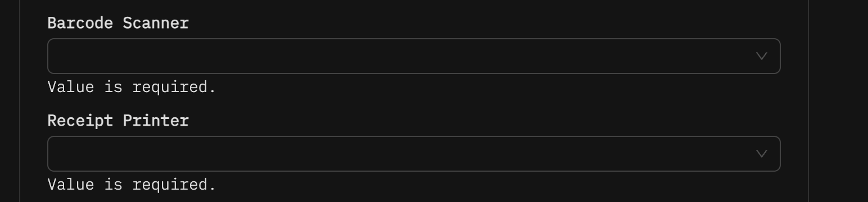
Task: Click the chevron arrow in Barcode Scanner field
Action: (762, 56)
